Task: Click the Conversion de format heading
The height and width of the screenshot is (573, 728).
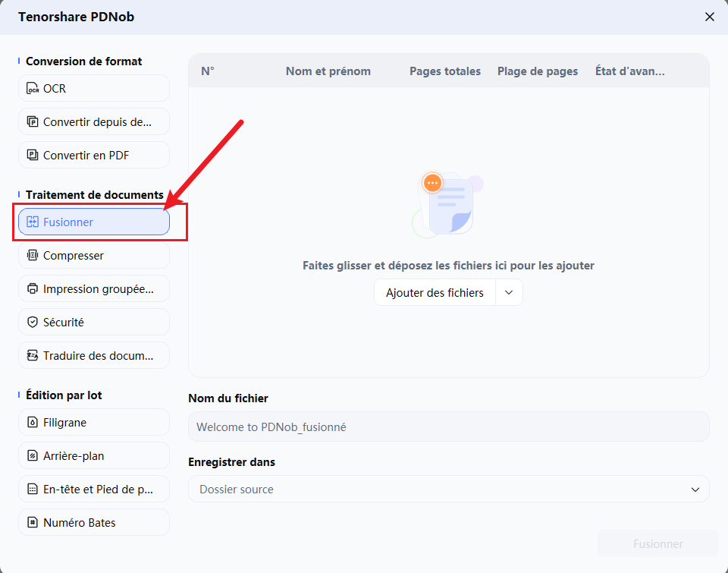Action: [83, 61]
